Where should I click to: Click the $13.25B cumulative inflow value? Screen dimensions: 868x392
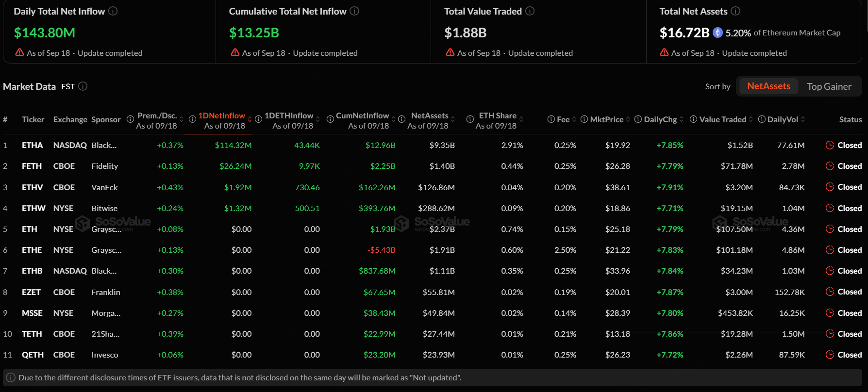pos(254,33)
